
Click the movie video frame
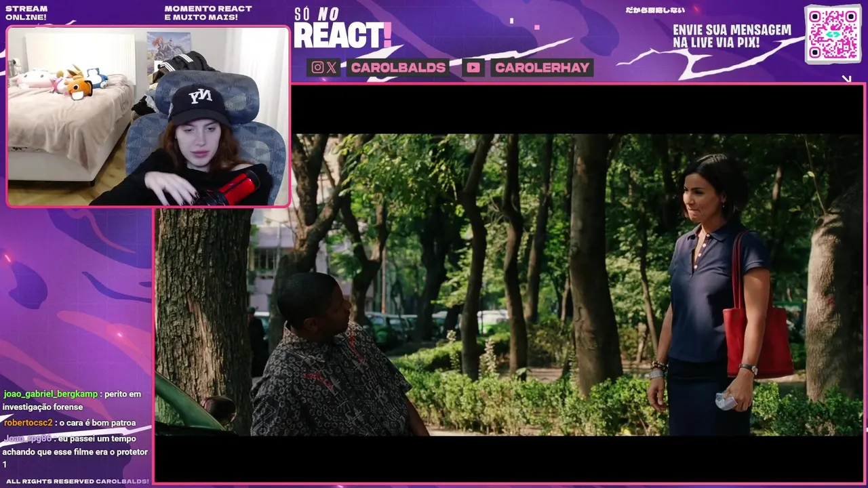(509, 285)
